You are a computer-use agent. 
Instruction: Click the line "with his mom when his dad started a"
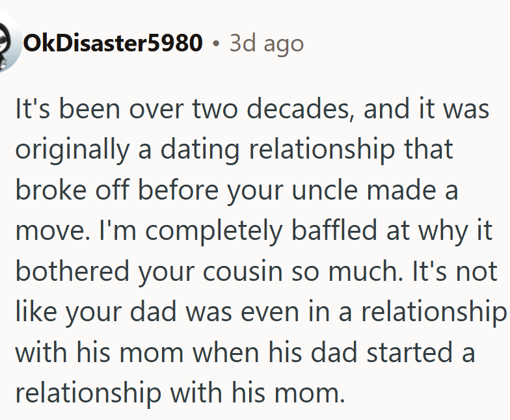pos(245,353)
